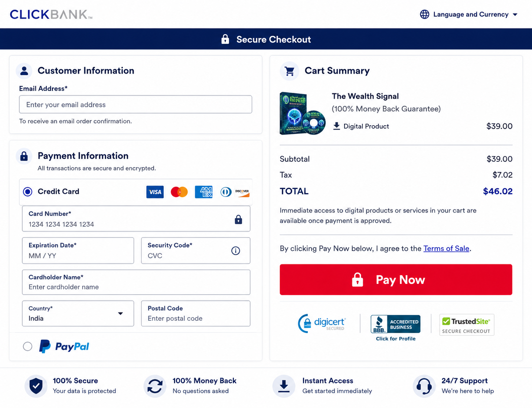
Task: Click the Pay Now button
Action: (x=396, y=279)
